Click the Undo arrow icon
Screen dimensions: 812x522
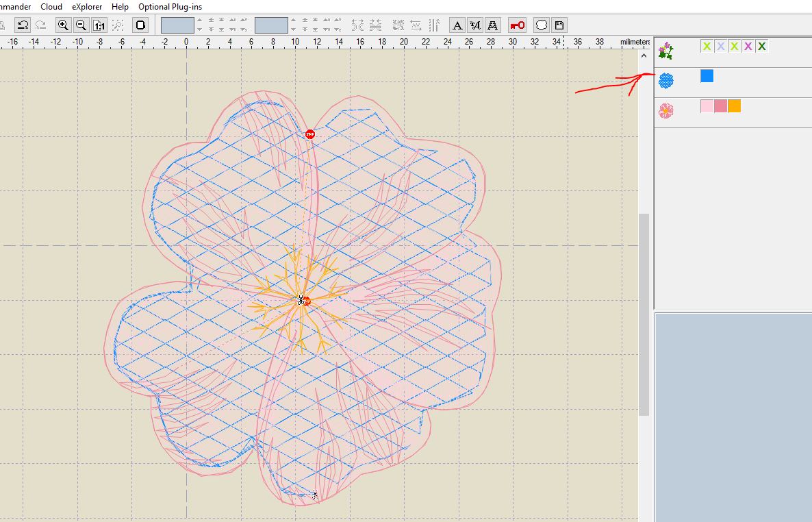pos(23,25)
